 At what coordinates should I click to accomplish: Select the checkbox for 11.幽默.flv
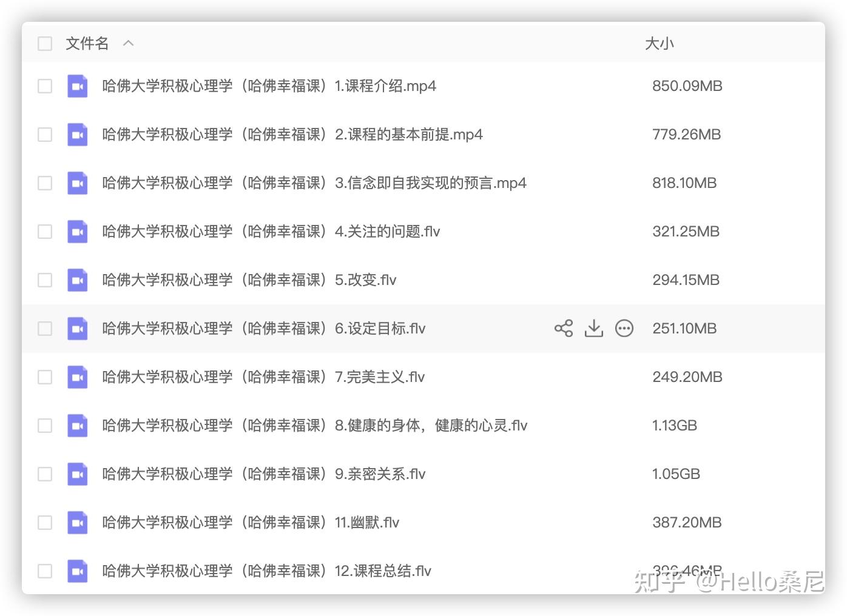(45, 523)
